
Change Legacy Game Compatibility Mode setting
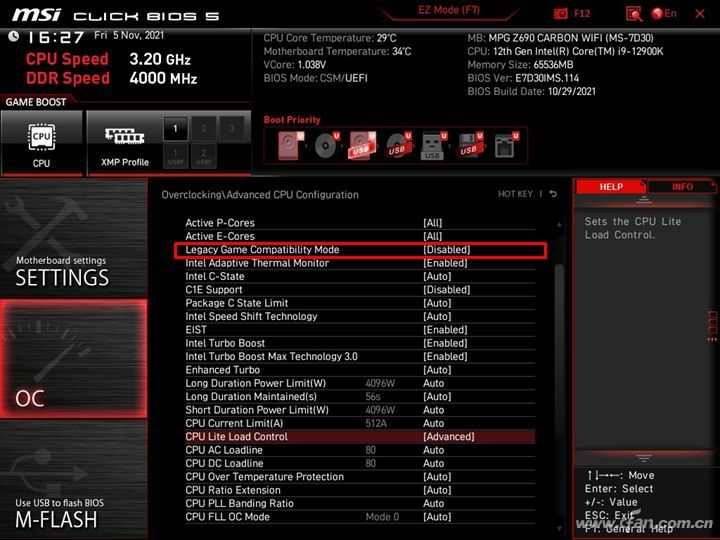pos(360,250)
